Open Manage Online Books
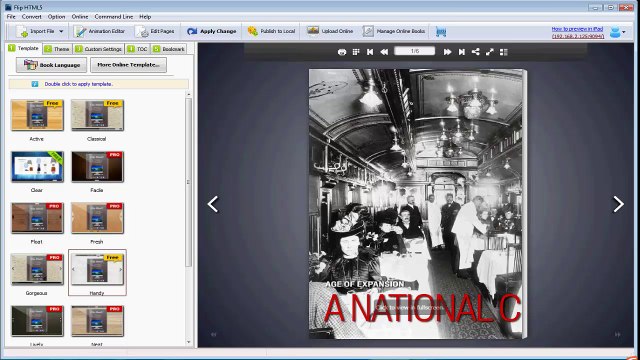640x360 pixels. (394, 31)
